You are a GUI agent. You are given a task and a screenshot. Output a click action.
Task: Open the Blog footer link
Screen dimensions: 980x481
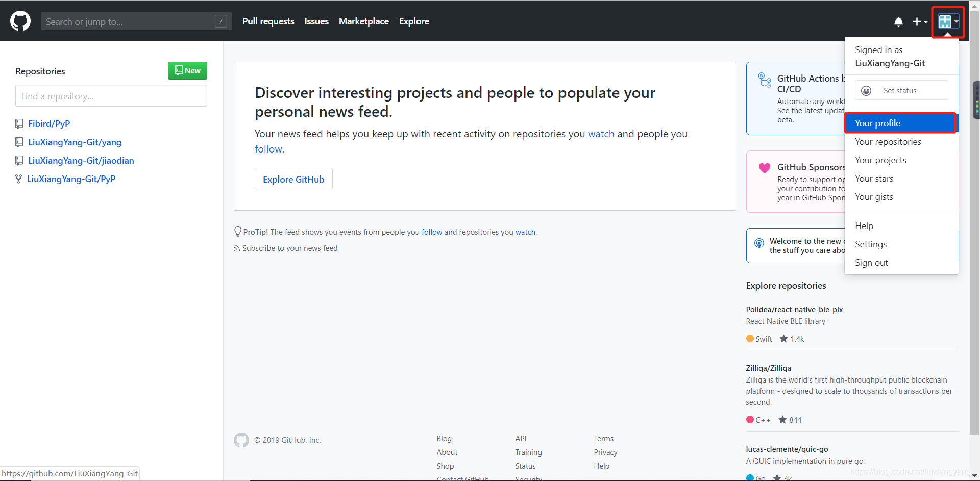(x=444, y=439)
